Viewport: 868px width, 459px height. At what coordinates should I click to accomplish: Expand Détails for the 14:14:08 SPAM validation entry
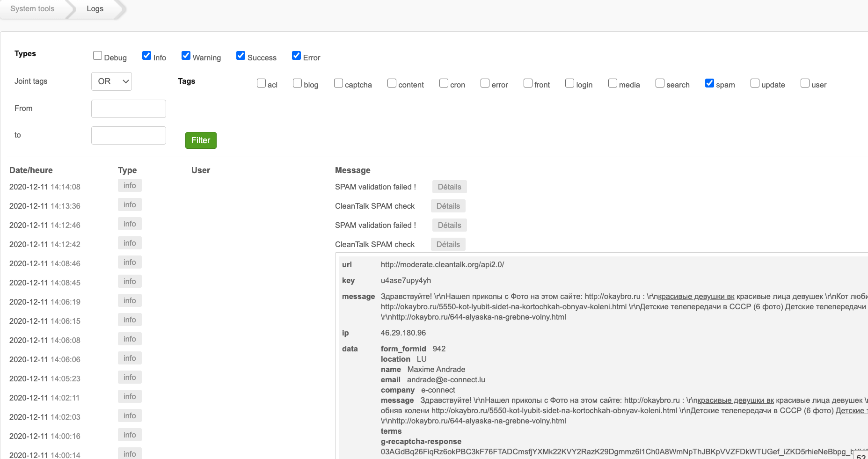[449, 187]
